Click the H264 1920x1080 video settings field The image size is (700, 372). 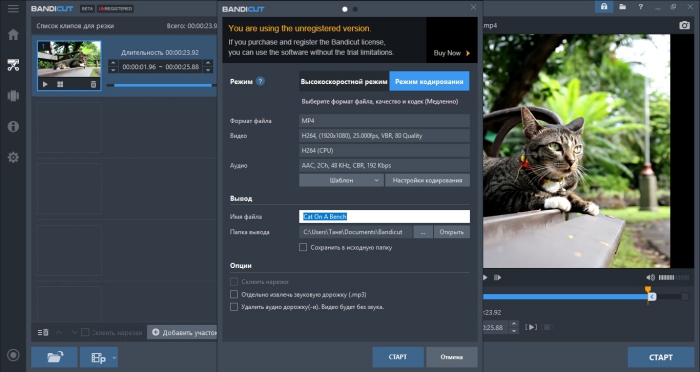pos(384,135)
